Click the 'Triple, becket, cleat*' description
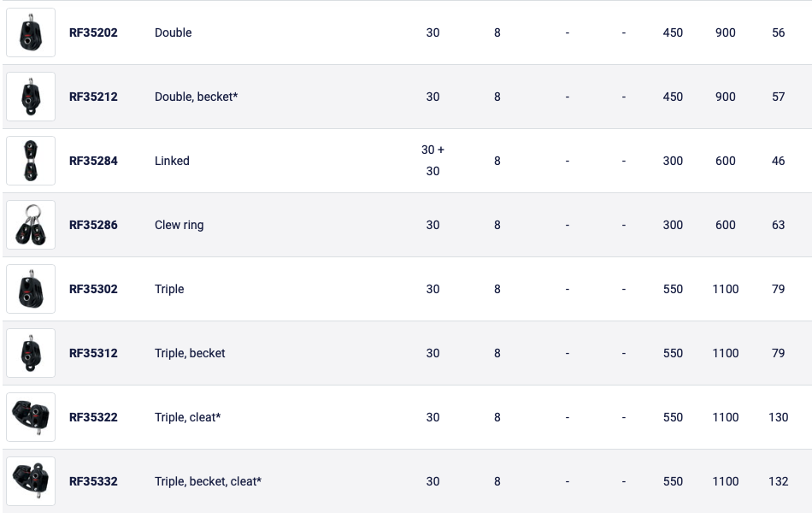 coord(209,482)
